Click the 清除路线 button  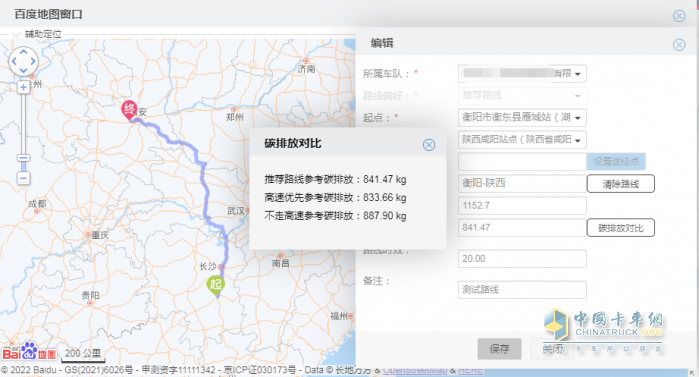tap(621, 184)
